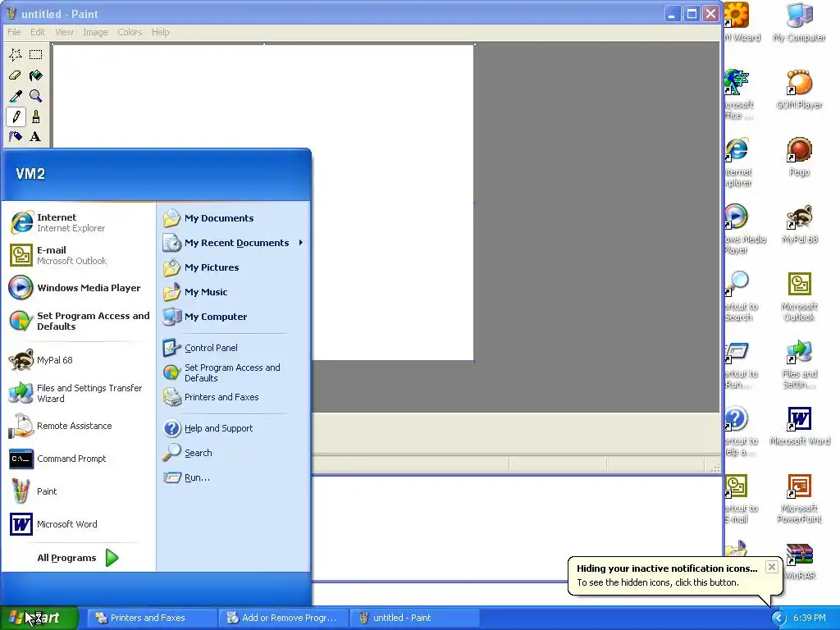Click the VM2 user name header
Image resolution: width=840 pixels, height=630 pixels.
click(x=30, y=174)
